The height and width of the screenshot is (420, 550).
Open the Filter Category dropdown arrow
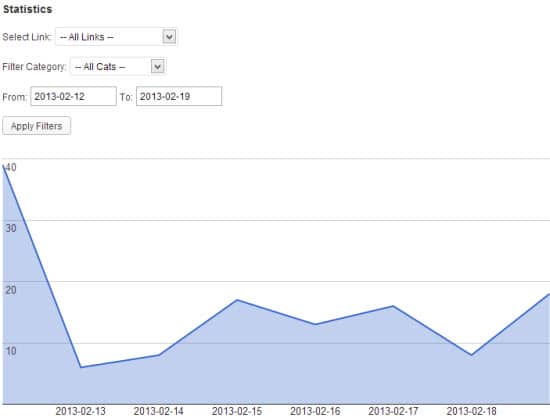pos(157,66)
